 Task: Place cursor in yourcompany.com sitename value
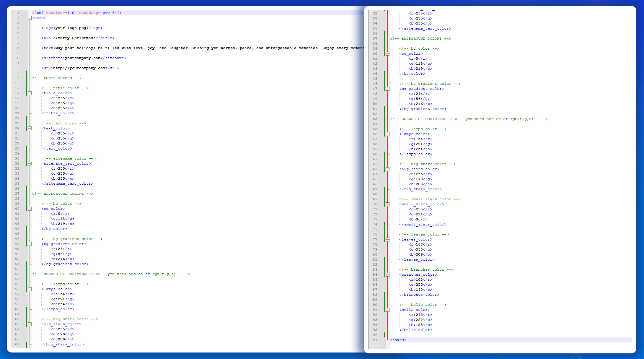(82, 58)
